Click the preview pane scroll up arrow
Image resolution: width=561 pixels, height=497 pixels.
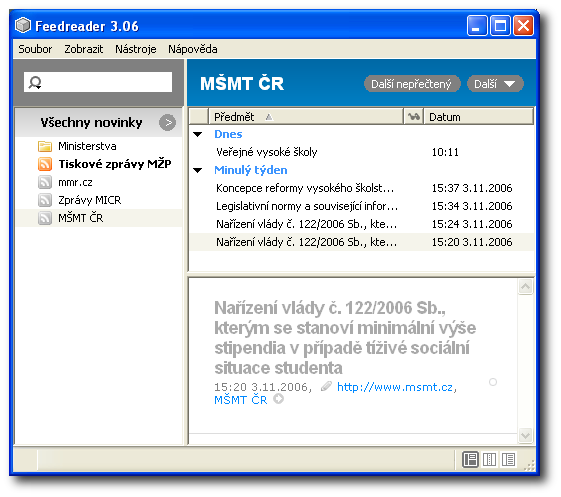[x=526, y=287]
